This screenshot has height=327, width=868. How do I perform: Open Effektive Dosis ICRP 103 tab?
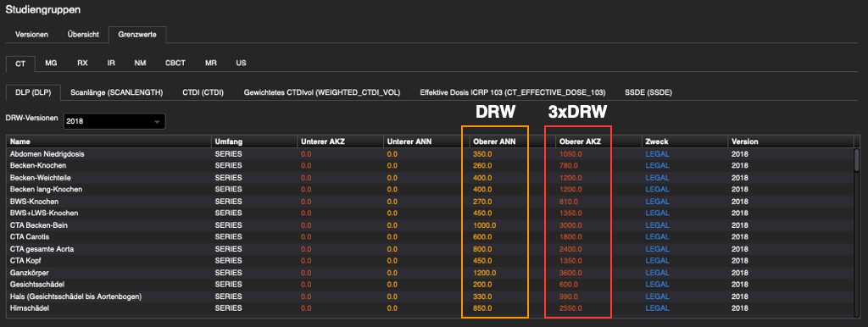[x=513, y=92]
